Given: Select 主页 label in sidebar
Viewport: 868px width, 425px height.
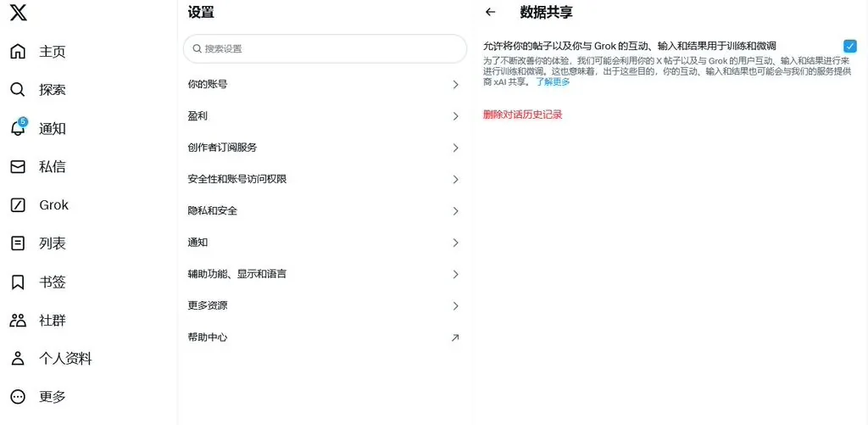Looking at the screenshot, I should [x=52, y=52].
